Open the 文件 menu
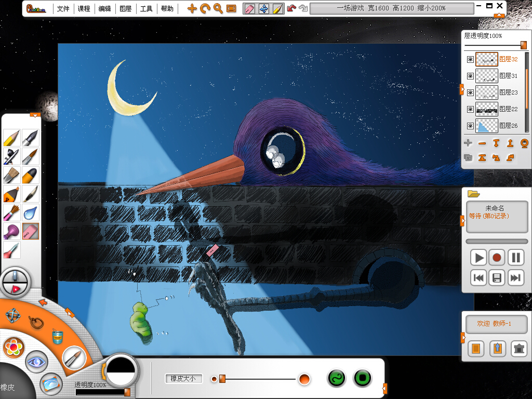532x399 pixels. point(63,9)
